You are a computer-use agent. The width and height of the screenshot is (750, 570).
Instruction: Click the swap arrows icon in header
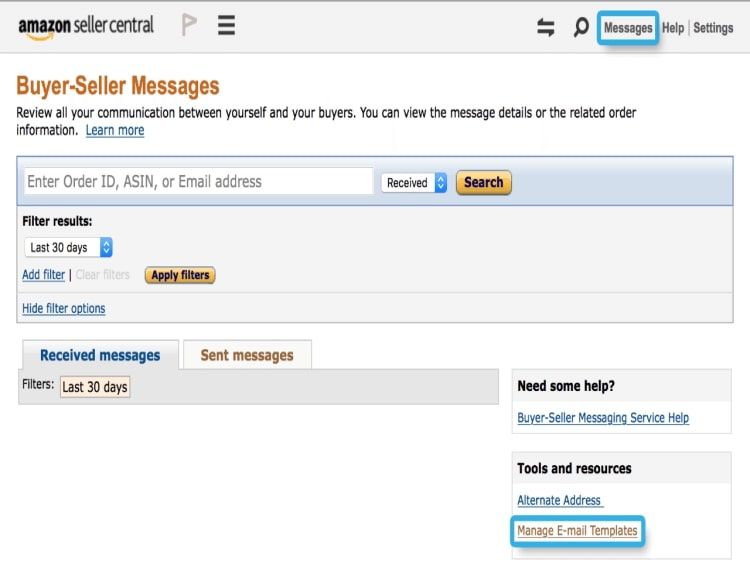coord(545,27)
